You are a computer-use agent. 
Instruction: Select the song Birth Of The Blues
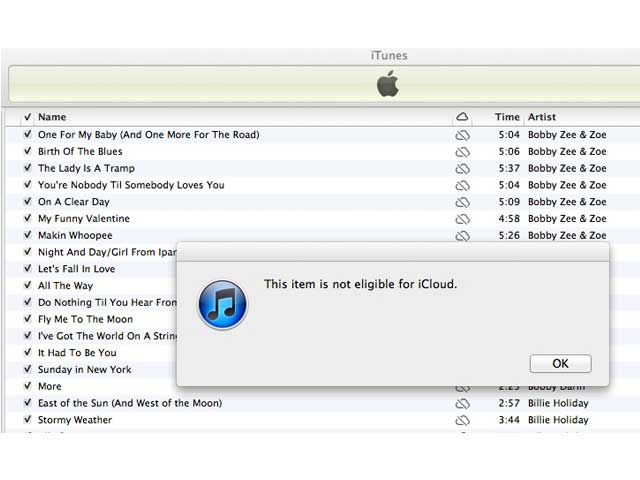click(80, 151)
